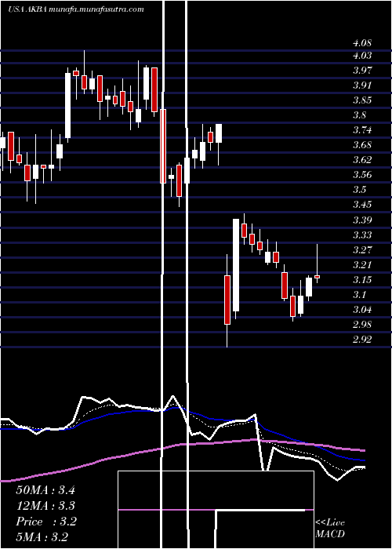392x549 pixels.
Task: Click the 4.08 price axis label
Action: coord(362,43)
